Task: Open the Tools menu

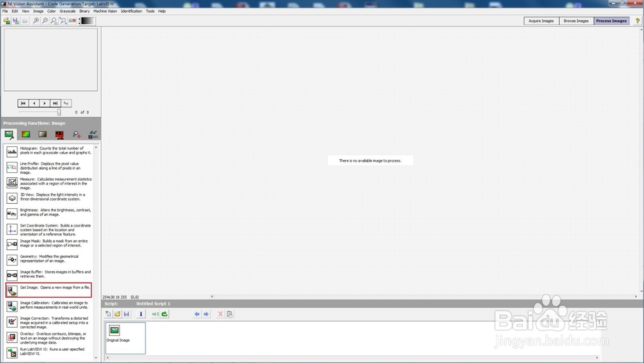Action: (150, 11)
